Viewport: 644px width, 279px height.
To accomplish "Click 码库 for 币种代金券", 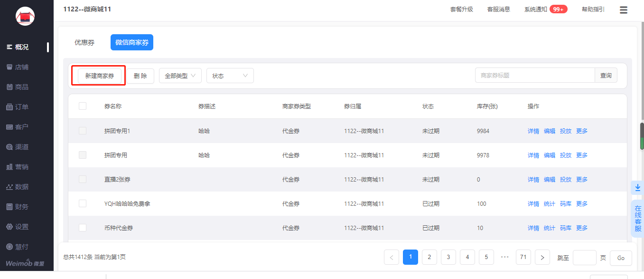I will pyautogui.click(x=566, y=228).
